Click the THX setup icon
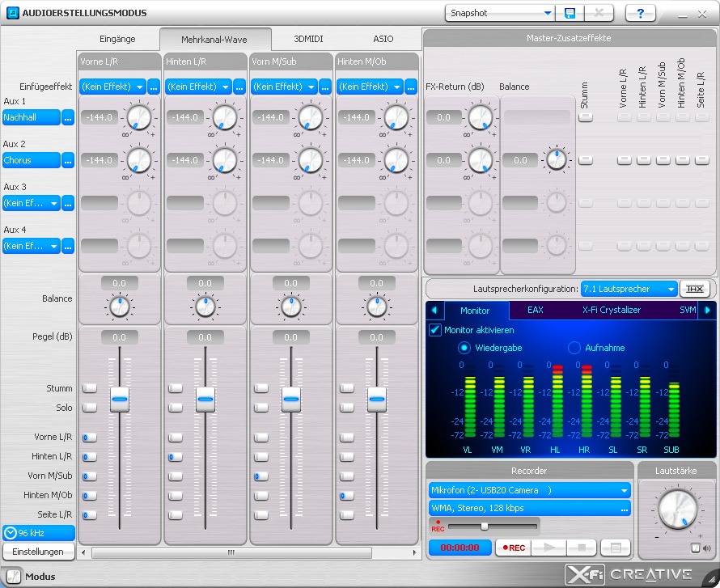The height and width of the screenshot is (588, 720). (x=692, y=289)
